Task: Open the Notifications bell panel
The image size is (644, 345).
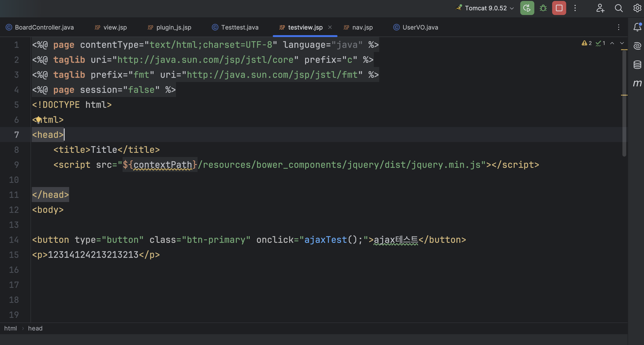Action: (x=637, y=27)
